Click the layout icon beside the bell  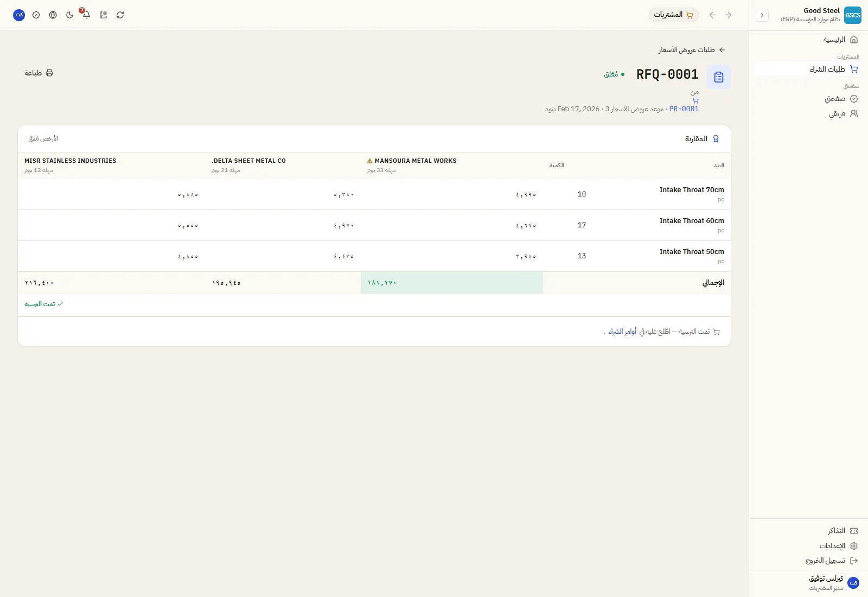pyautogui.click(x=103, y=15)
